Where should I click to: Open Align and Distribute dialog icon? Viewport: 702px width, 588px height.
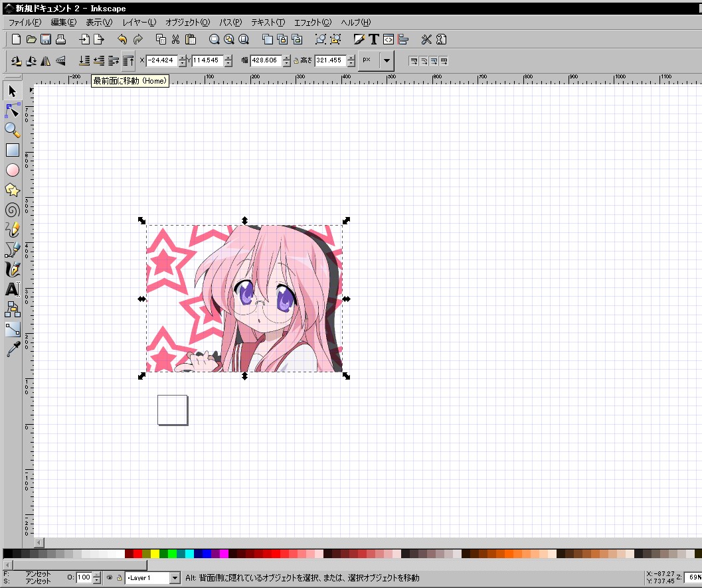pos(403,39)
